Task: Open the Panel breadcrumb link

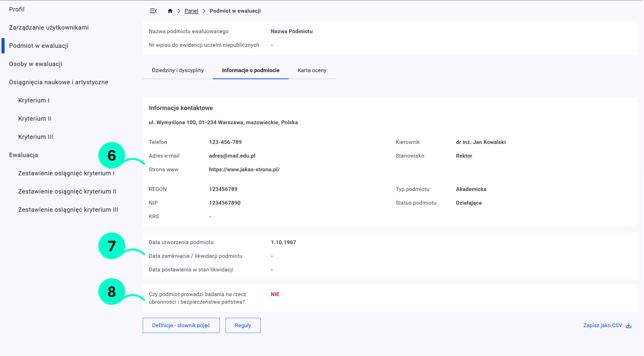Action: click(191, 11)
